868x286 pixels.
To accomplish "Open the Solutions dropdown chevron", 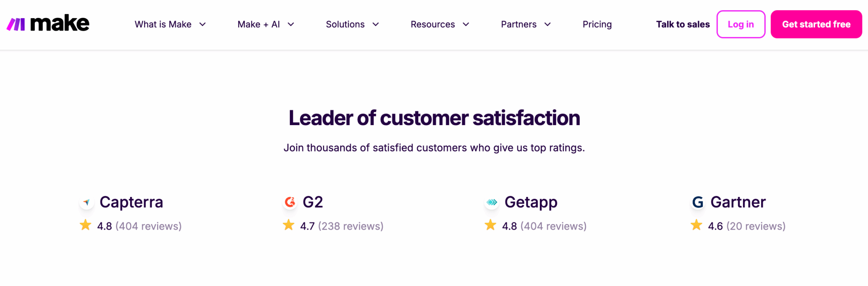I will [376, 25].
